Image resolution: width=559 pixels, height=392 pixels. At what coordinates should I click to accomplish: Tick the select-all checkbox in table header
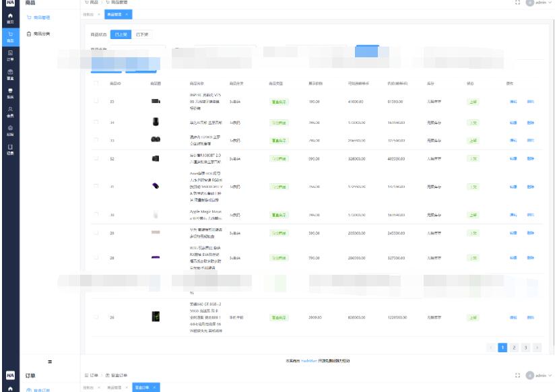96,84
